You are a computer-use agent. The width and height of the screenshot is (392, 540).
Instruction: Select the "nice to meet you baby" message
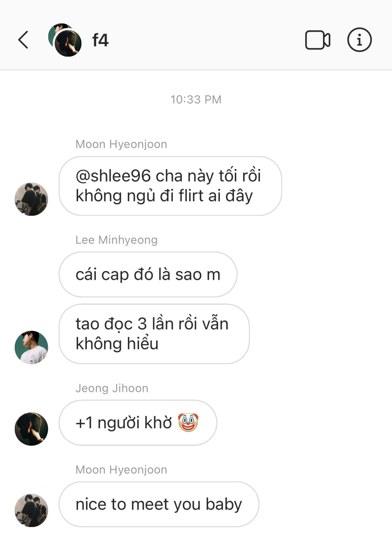[159, 504]
